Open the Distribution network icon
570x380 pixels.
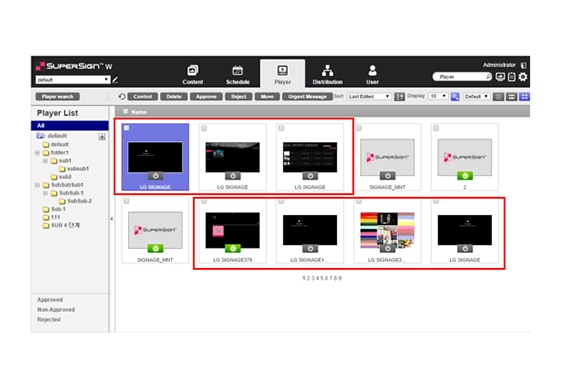(328, 71)
